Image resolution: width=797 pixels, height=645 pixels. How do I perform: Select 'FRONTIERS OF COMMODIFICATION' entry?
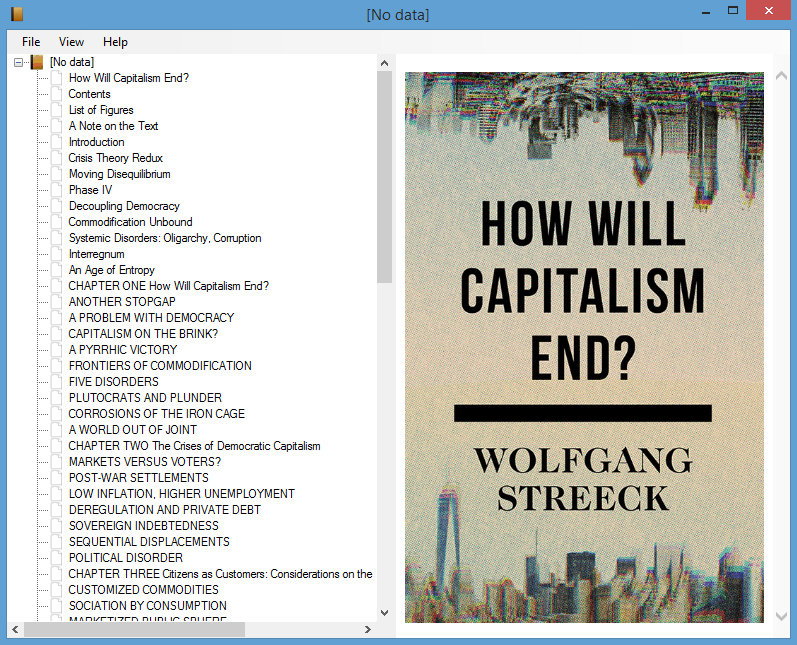pos(160,366)
